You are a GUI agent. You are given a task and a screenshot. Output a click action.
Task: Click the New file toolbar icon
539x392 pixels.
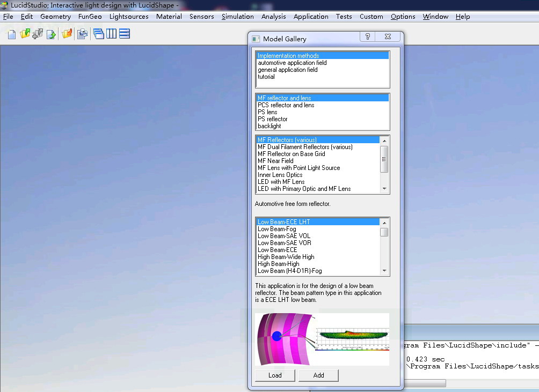(x=12, y=34)
